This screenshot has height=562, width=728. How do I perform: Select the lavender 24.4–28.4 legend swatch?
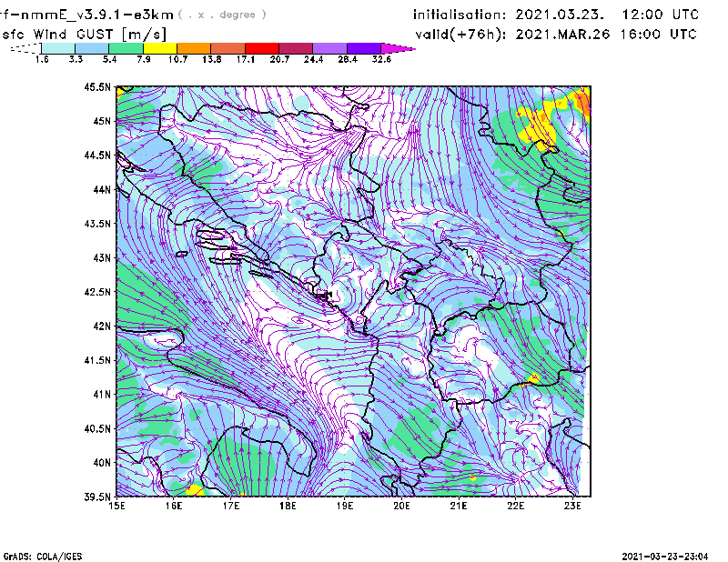pos(329,48)
